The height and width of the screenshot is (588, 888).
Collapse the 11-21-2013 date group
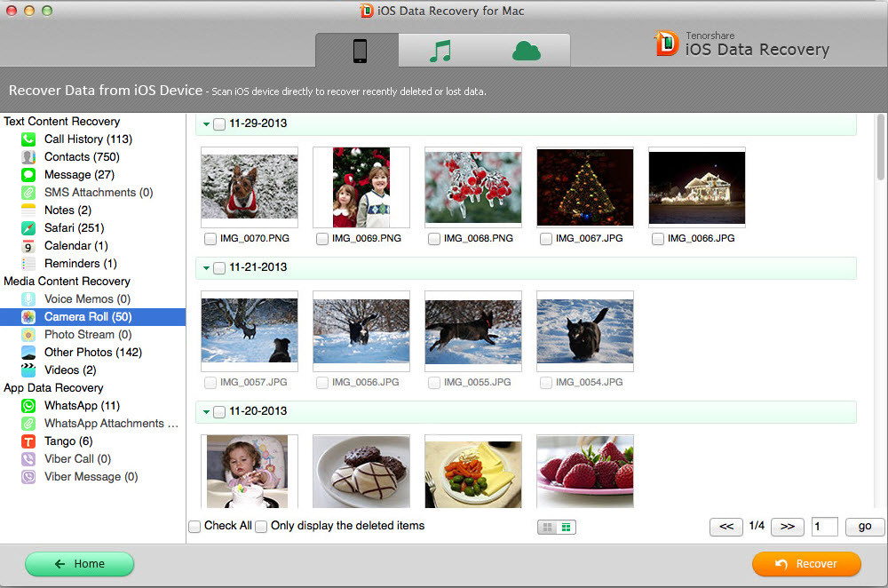point(206,268)
